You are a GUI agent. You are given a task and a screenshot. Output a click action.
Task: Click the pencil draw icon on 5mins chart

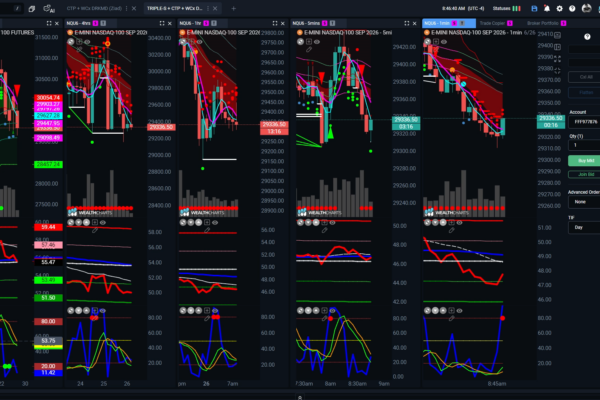tap(309, 49)
